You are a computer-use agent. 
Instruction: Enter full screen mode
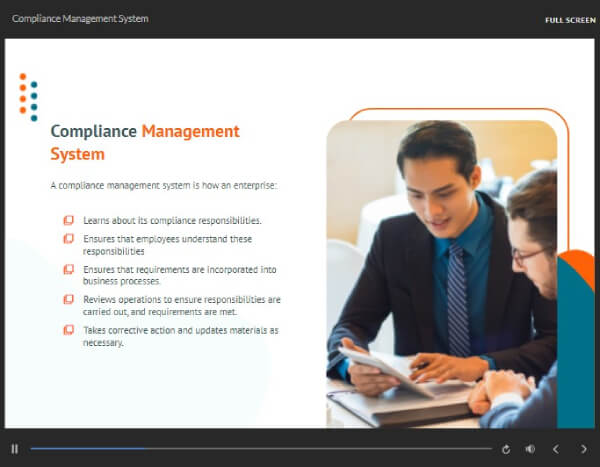pyautogui.click(x=570, y=20)
